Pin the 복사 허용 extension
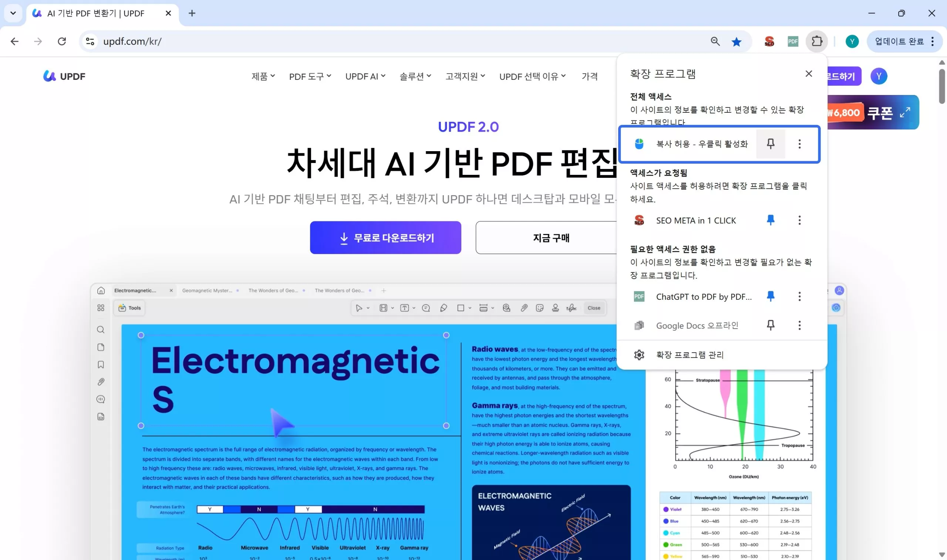This screenshot has width=947, height=560. [x=771, y=143]
